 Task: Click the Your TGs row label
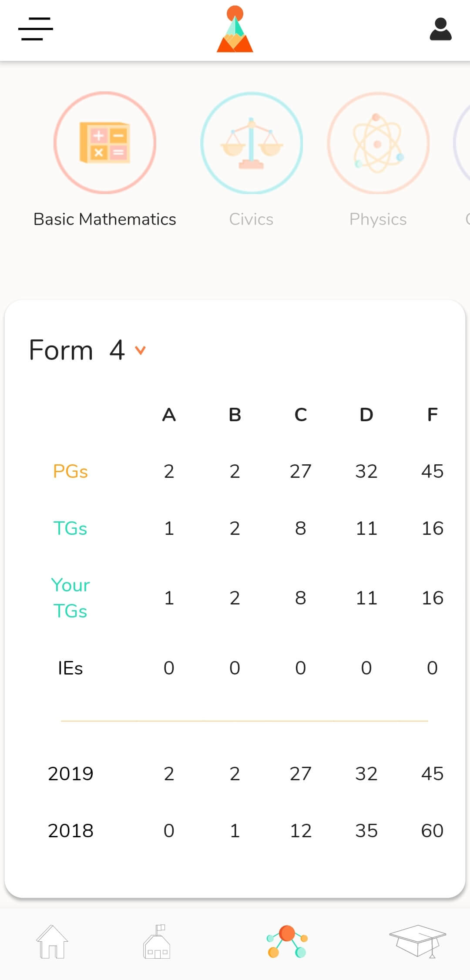(70, 598)
